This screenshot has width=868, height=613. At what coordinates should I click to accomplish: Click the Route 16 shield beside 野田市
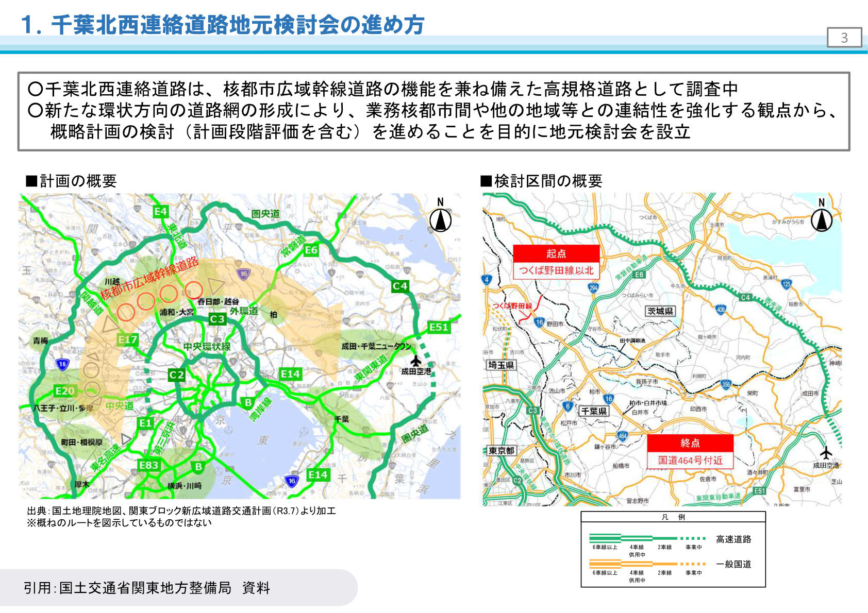tap(539, 322)
